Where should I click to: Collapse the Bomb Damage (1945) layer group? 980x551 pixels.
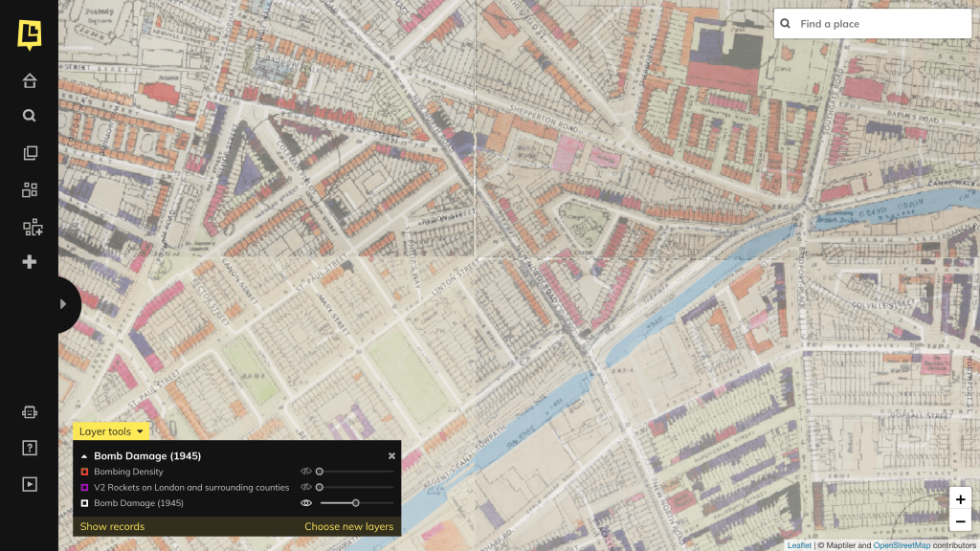pyautogui.click(x=83, y=456)
